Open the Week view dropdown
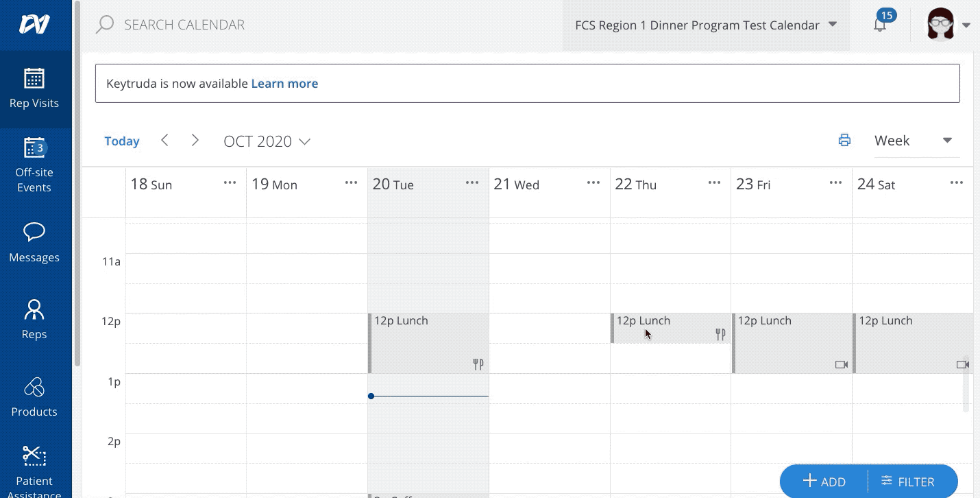The height and width of the screenshot is (498, 980). tap(916, 140)
